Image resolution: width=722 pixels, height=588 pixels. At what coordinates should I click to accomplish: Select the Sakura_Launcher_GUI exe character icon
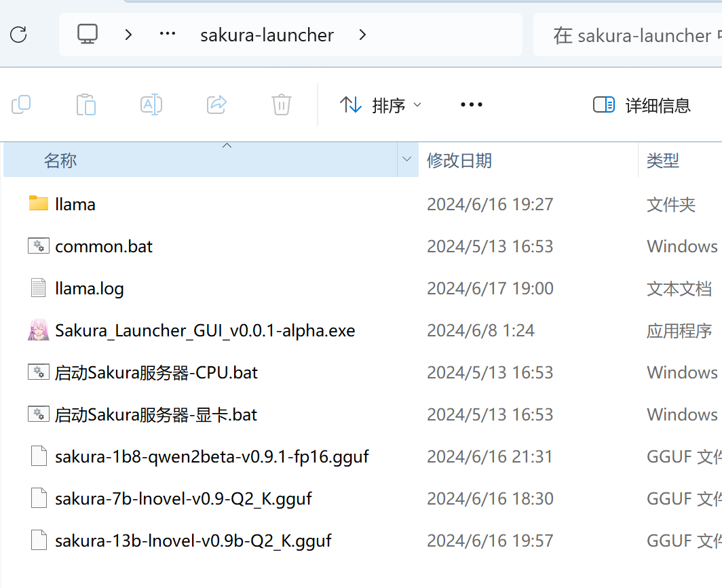39,330
